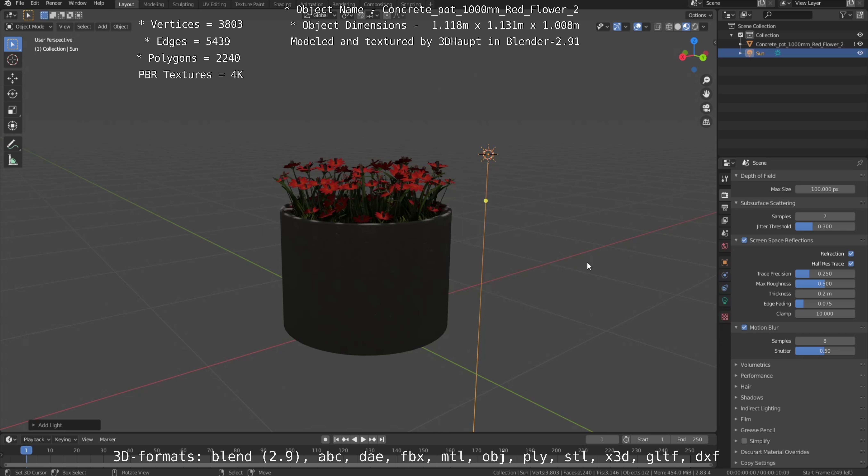Viewport: 868px width, 476px height.
Task: Switch orthographic/perspective grid icon
Action: (706, 122)
